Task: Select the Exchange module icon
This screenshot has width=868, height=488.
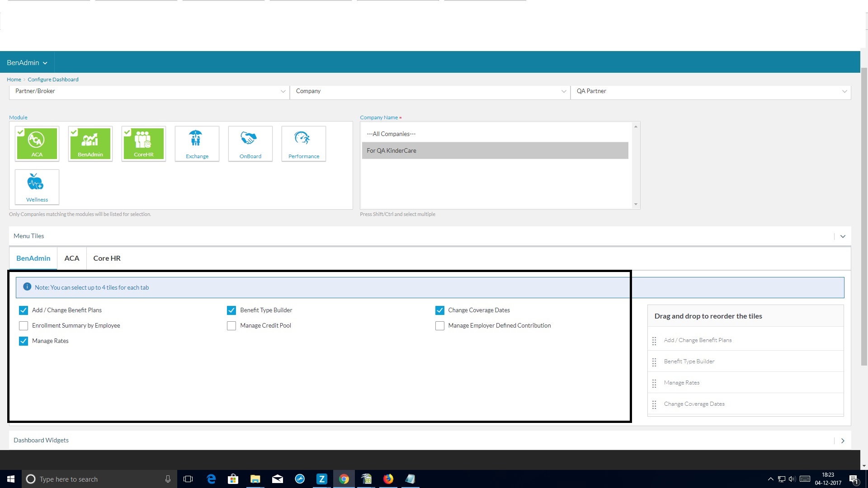Action: (197, 139)
